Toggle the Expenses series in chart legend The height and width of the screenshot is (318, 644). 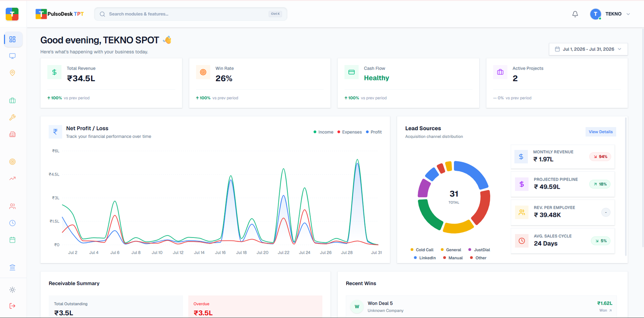click(x=349, y=132)
